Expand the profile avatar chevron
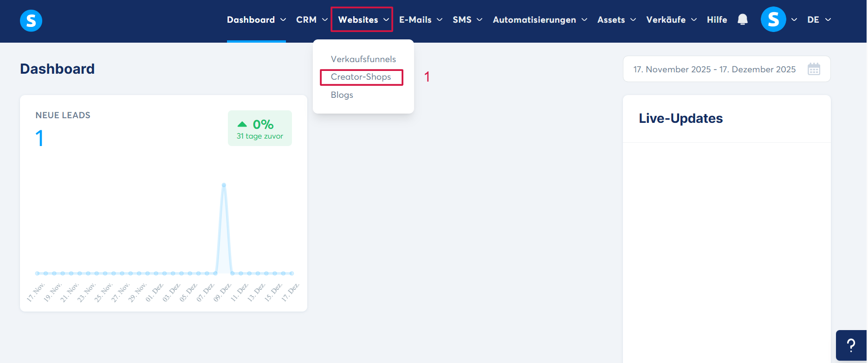 [x=794, y=19]
